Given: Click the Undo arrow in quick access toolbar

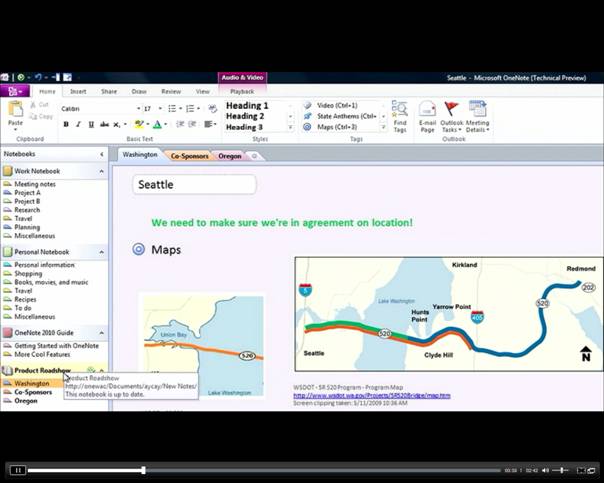Looking at the screenshot, I should [x=38, y=77].
